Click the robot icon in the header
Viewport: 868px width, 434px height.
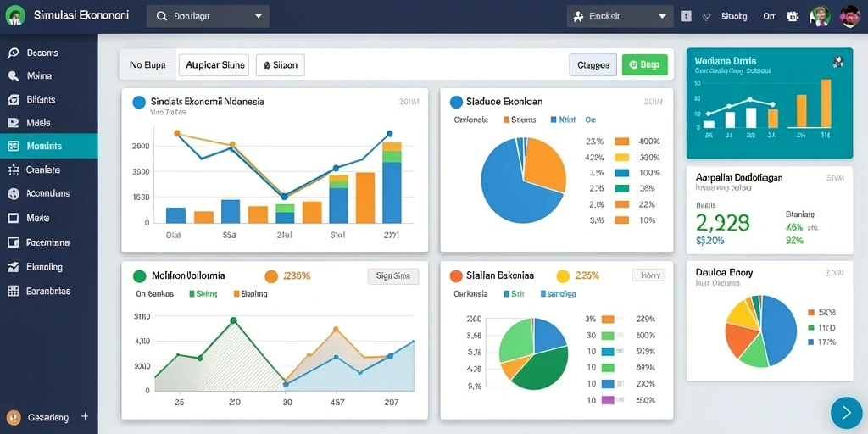793,17
